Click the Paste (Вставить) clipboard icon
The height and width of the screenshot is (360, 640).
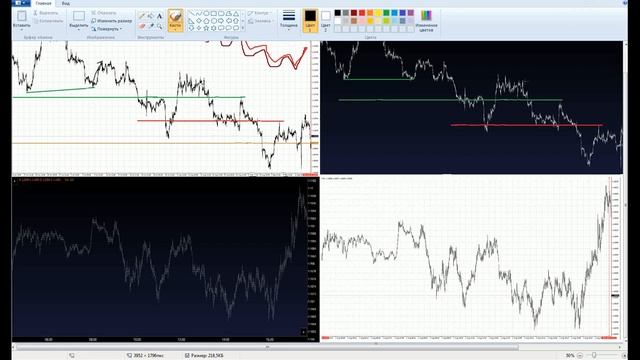click(22, 16)
